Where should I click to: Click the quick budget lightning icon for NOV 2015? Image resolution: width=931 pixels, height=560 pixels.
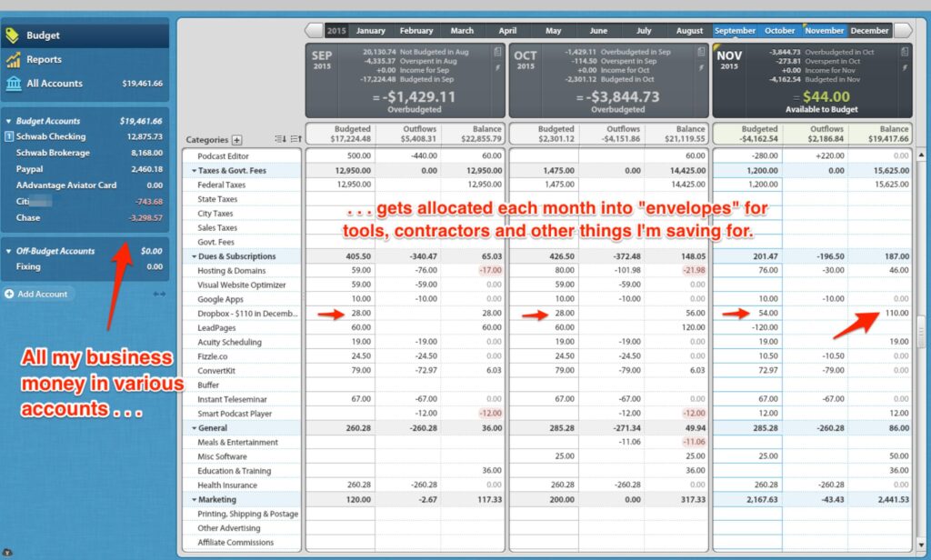tap(905, 67)
